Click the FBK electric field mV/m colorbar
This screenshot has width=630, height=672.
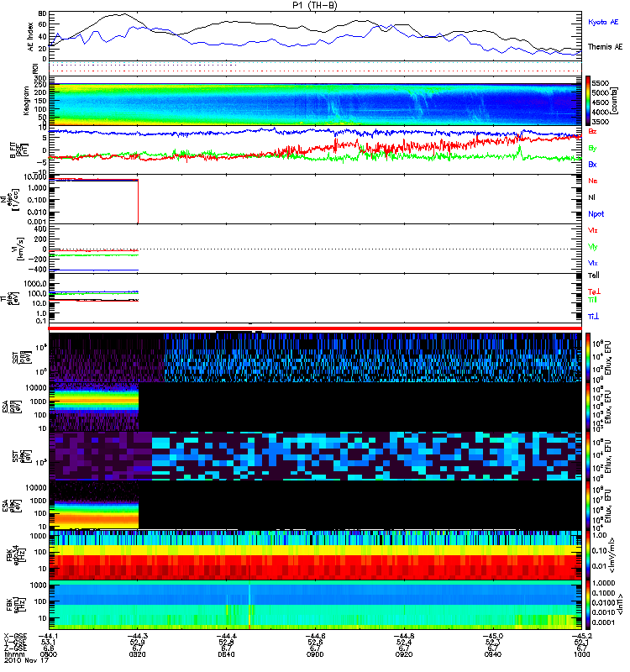point(588,555)
